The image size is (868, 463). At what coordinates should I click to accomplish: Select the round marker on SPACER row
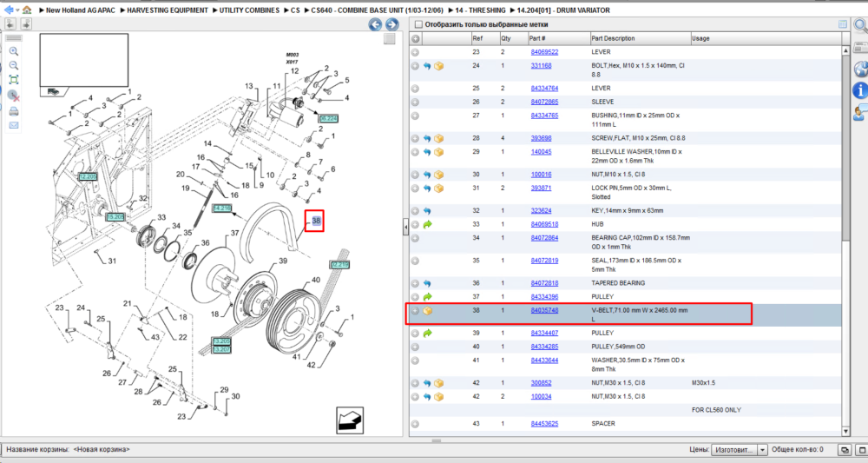pos(415,424)
